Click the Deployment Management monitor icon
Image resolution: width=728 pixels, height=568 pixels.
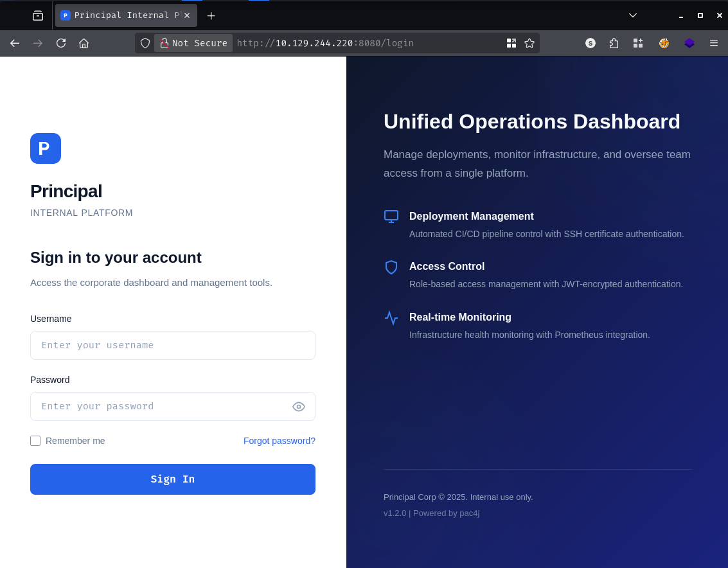(x=391, y=217)
